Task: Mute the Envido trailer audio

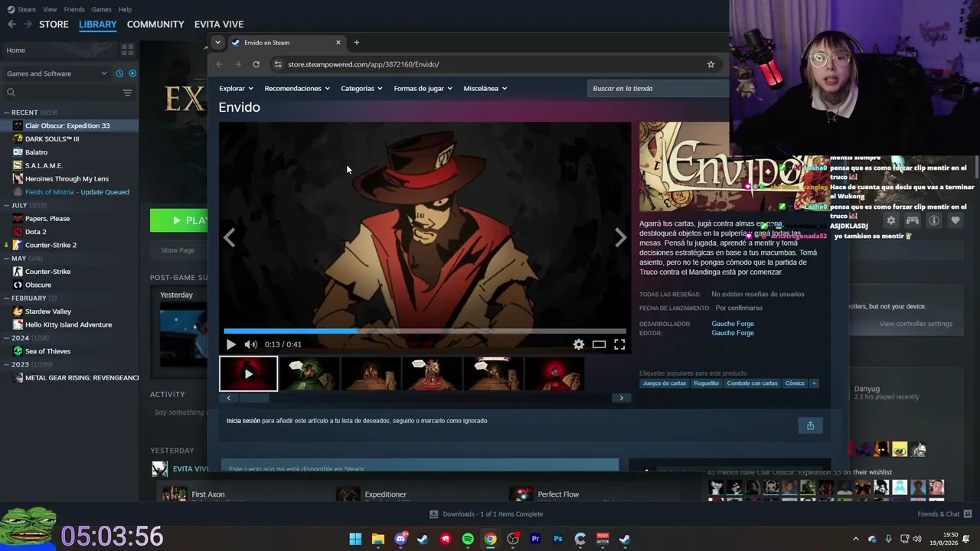Action: tap(250, 344)
